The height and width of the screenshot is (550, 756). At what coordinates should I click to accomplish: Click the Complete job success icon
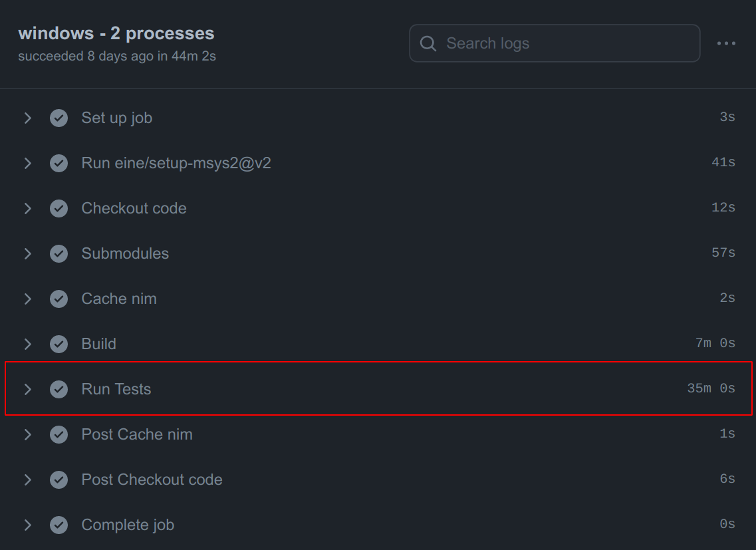(59, 525)
